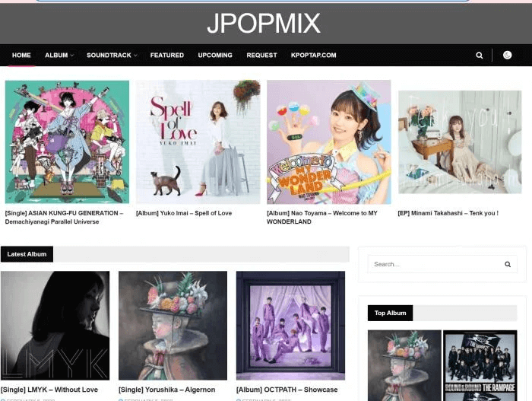Open OCTPATH Showcase album cover thumbnail
Viewport: 532px width, 401px height.
click(x=290, y=325)
